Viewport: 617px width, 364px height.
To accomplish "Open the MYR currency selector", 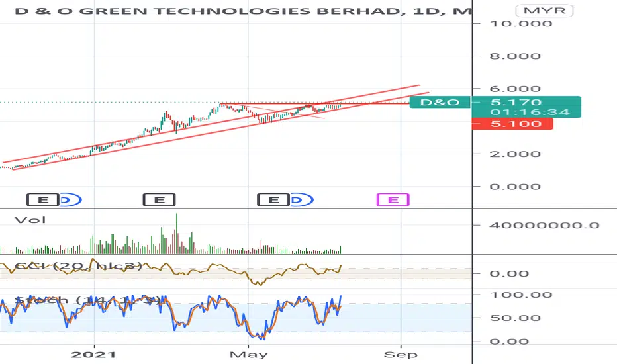I will tap(544, 10).
